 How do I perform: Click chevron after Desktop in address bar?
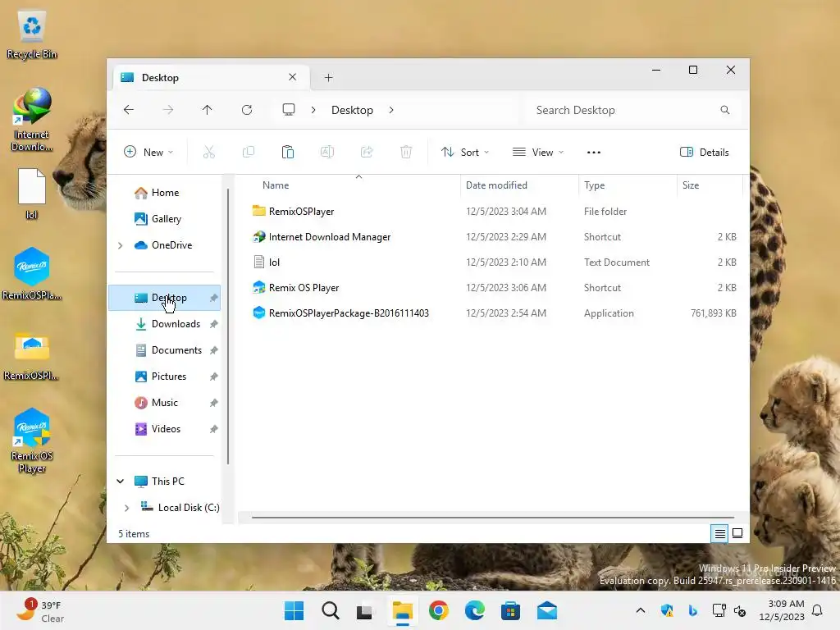click(x=391, y=110)
